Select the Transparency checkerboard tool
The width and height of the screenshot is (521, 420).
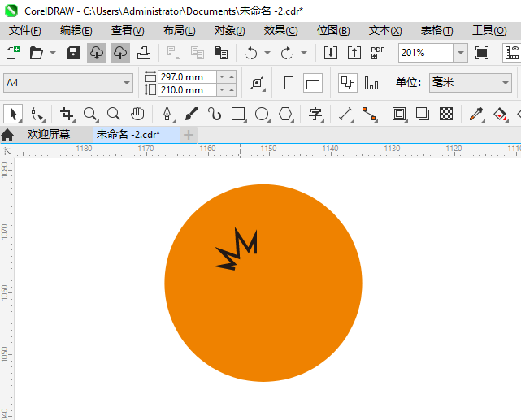(x=446, y=115)
